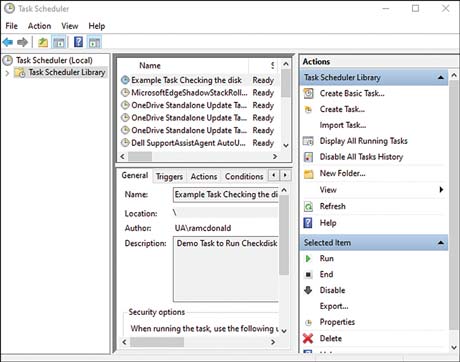This screenshot has height=362, width=460.
Task: Open the View submenu arrow in Actions
Action: tap(441, 190)
